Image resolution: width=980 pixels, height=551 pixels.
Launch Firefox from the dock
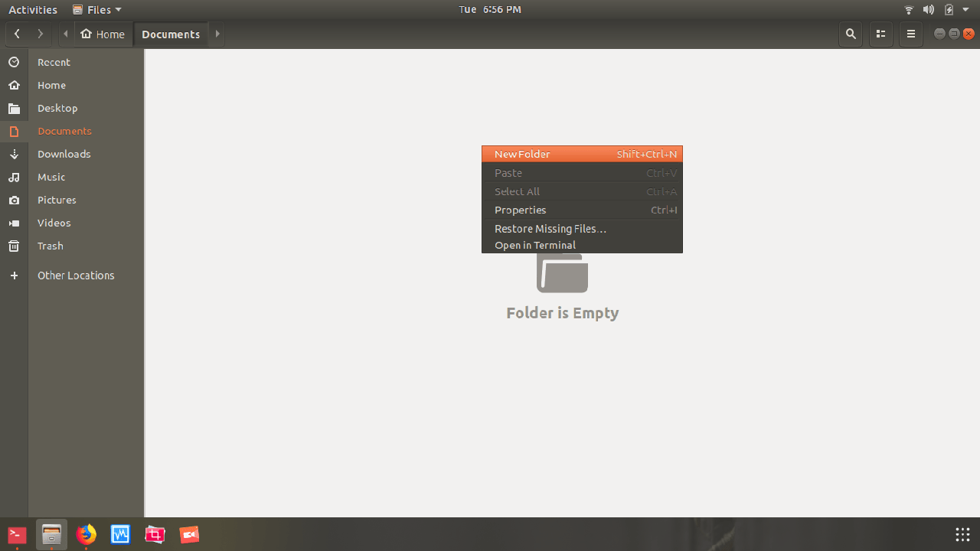coord(86,534)
